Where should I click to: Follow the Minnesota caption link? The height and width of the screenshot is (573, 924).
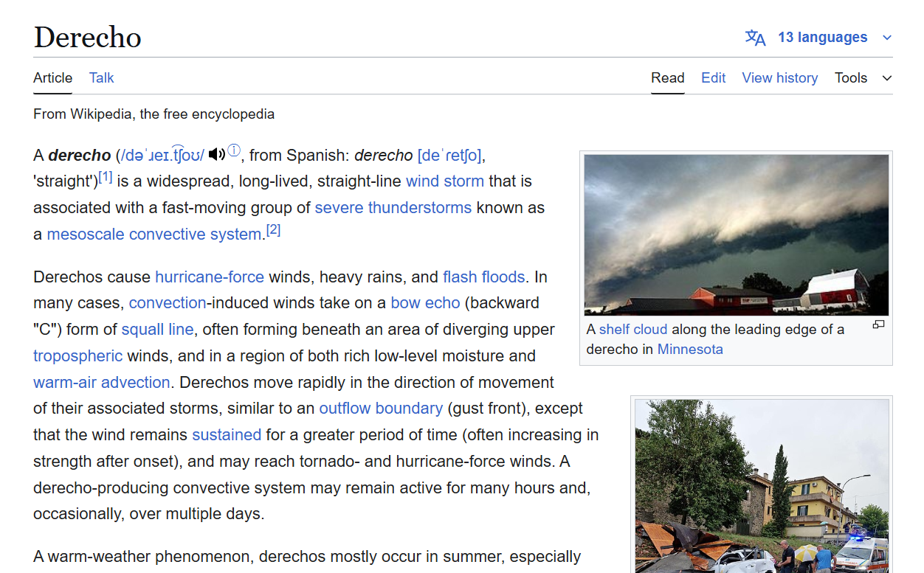pyautogui.click(x=690, y=350)
